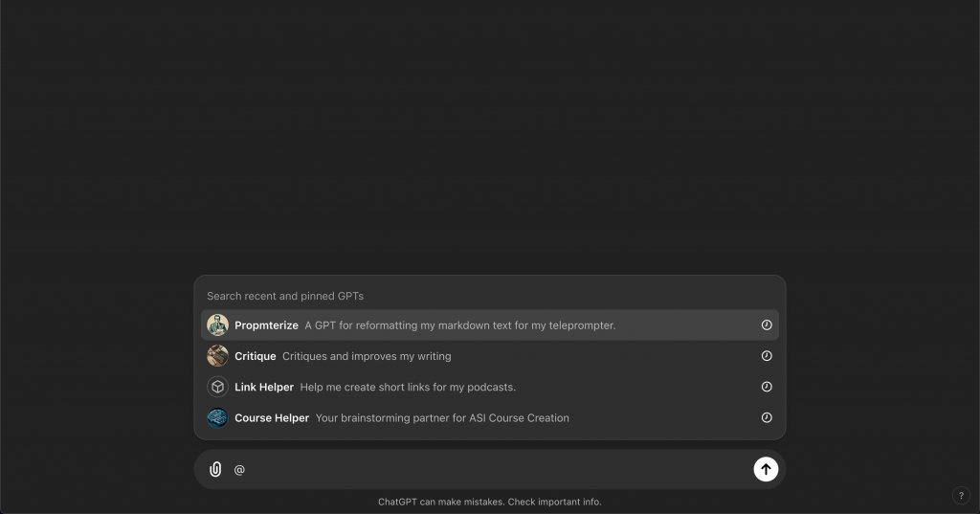
Task: Click the recent clock icon beside Propmterize
Action: tap(767, 325)
